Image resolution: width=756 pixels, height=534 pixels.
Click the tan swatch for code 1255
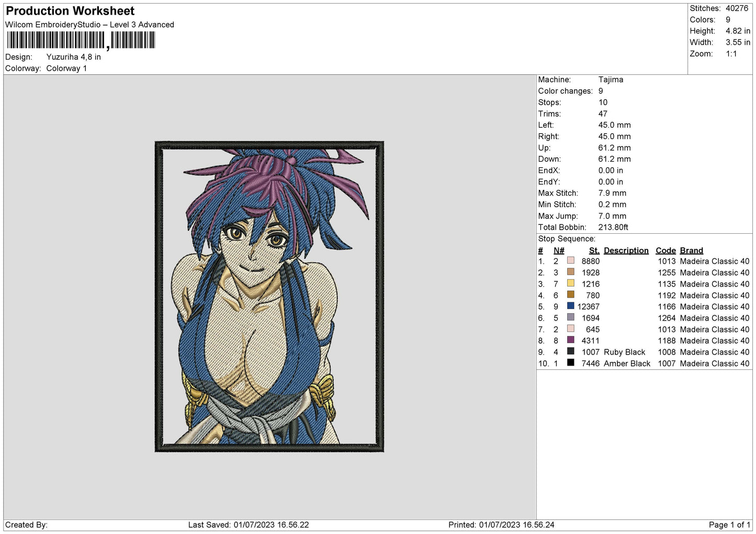pyautogui.click(x=570, y=272)
